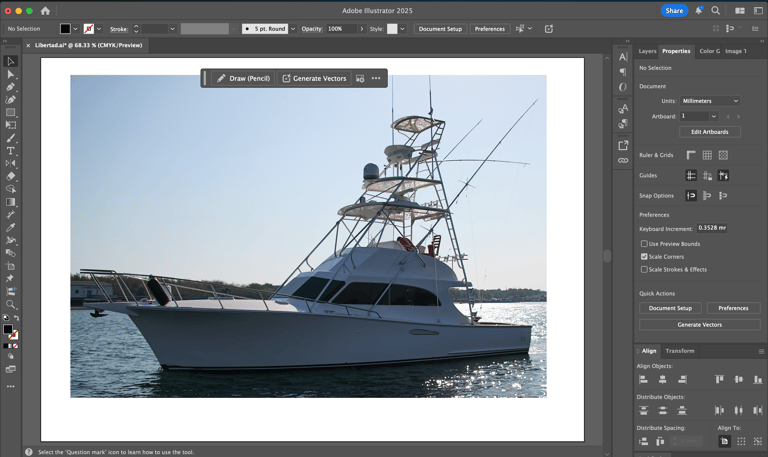The height and width of the screenshot is (457, 768).
Task: Click Edit Artboards button
Action: [709, 132]
